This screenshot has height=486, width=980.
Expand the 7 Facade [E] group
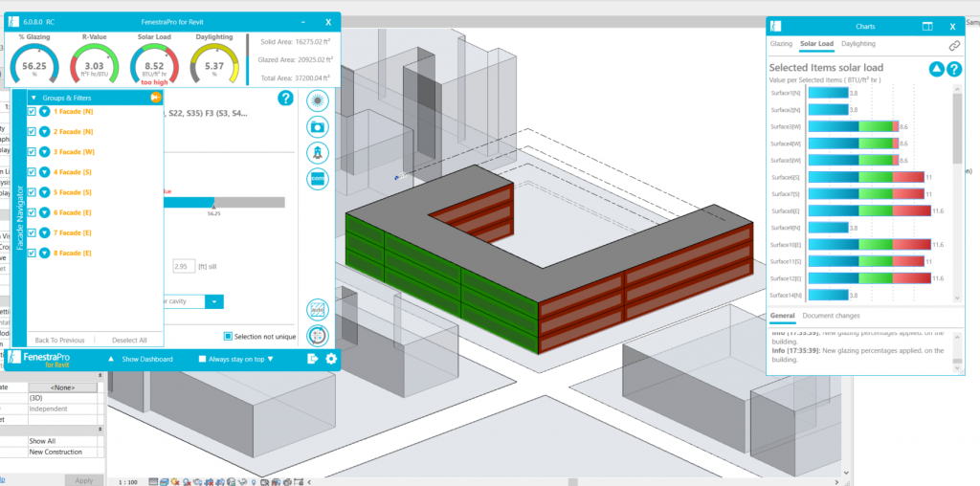(x=44, y=232)
